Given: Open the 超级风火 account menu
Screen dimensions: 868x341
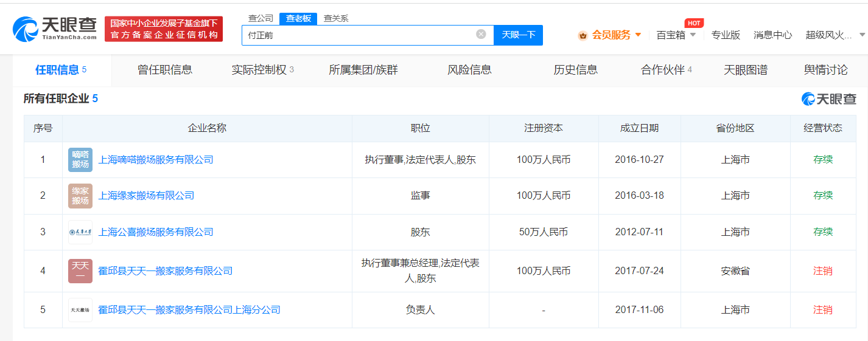Looking at the screenshot, I should [x=835, y=35].
